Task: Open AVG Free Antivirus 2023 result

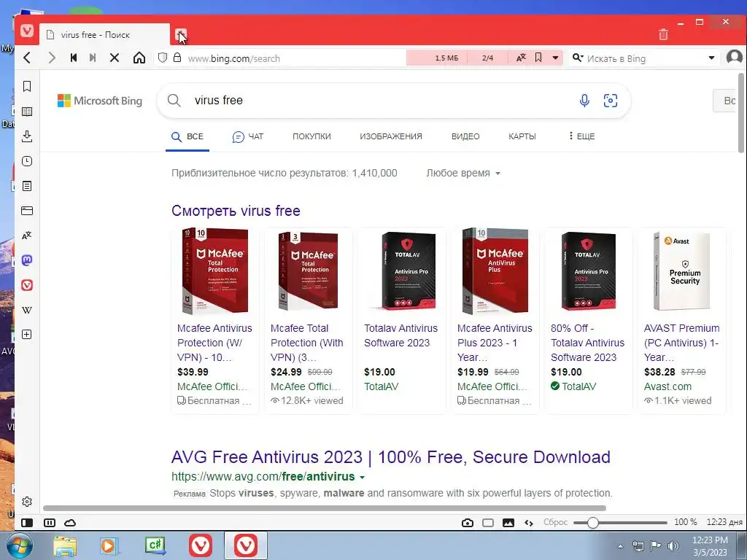Action: click(x=391, y=457)
